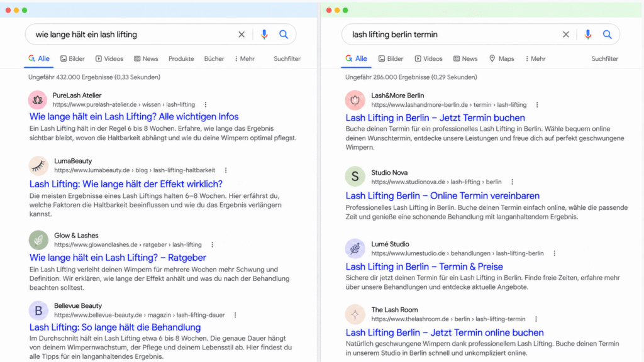This screenshot has width=644, height=362.
Task: Click The Lash Room star favicon
Action: click(x=355, y=314)
